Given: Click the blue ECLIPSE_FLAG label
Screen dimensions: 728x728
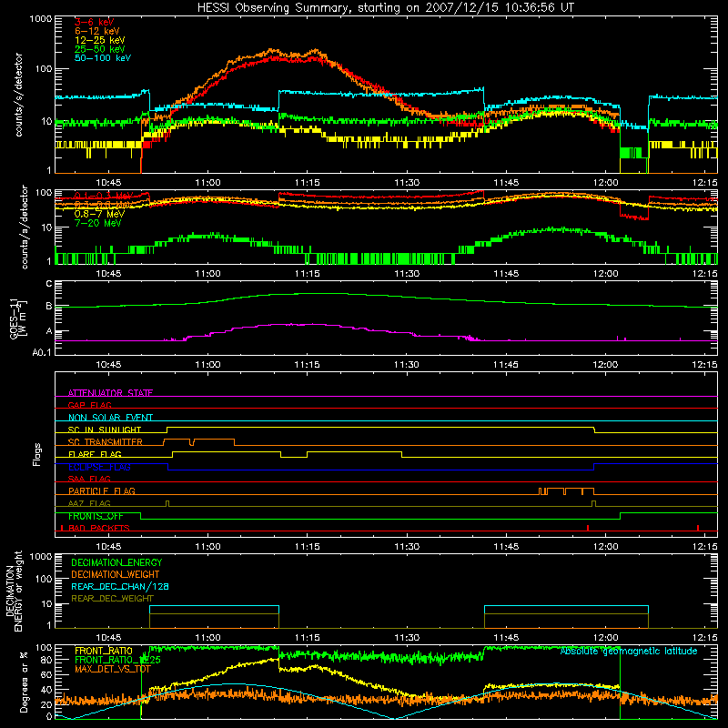Looking at the screenshot, I should point(99,467).
